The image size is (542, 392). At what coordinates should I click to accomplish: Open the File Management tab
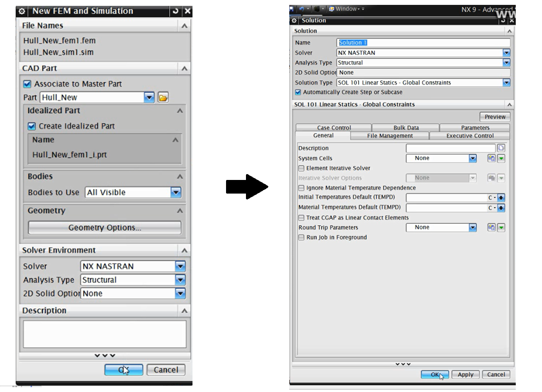pyautogui.click(x=390, y=136)
